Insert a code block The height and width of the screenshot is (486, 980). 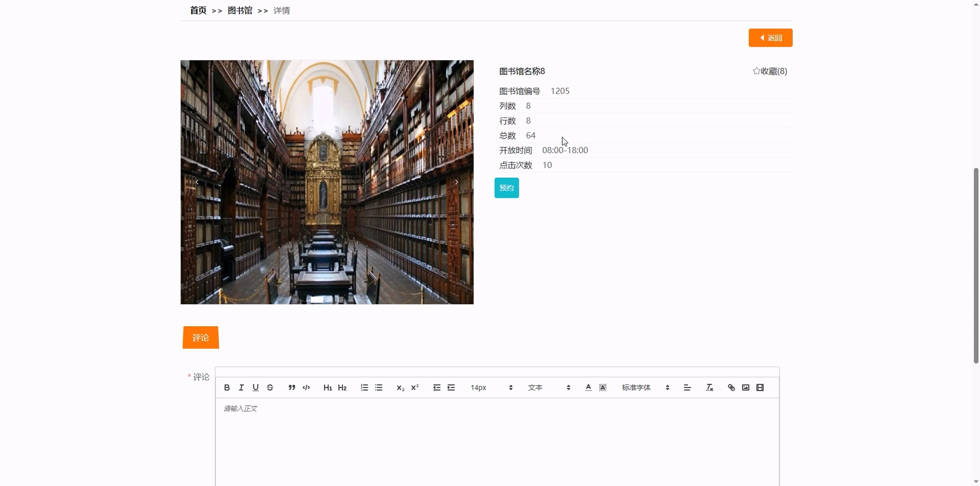pos(306,388)
